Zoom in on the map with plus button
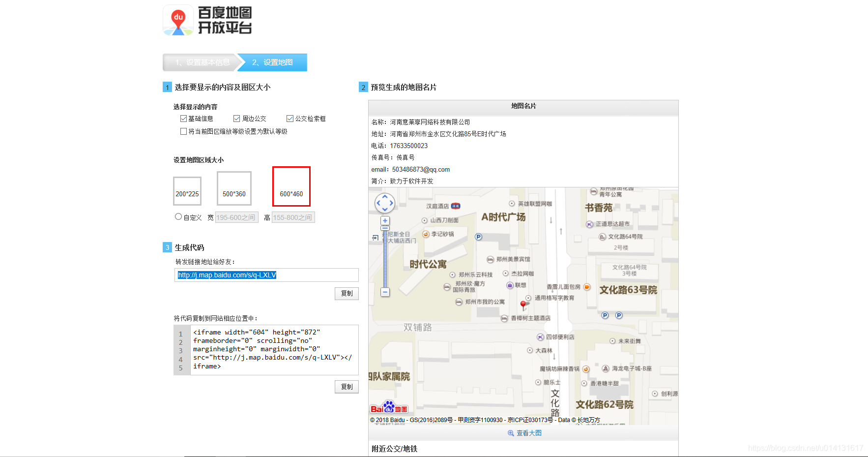The height and width of the screenshot is (457, 868). (x=385, y=221)
